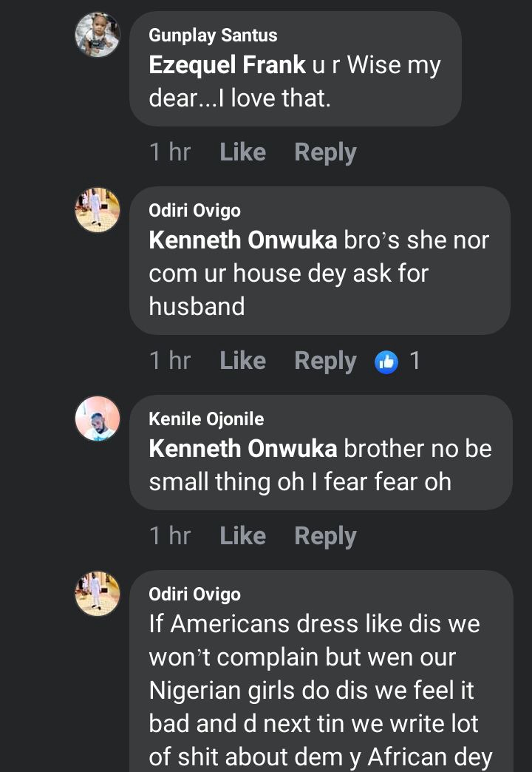The image size is (532, 772).
Task: Like Odiri Ovigo's husband comment
Action: coord(242,361)
